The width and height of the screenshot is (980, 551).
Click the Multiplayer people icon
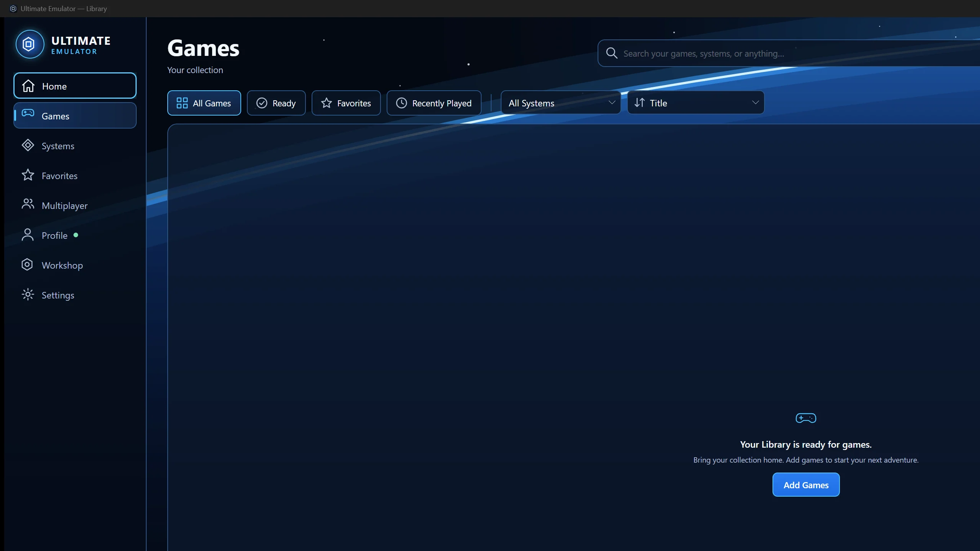pos(28,204)
